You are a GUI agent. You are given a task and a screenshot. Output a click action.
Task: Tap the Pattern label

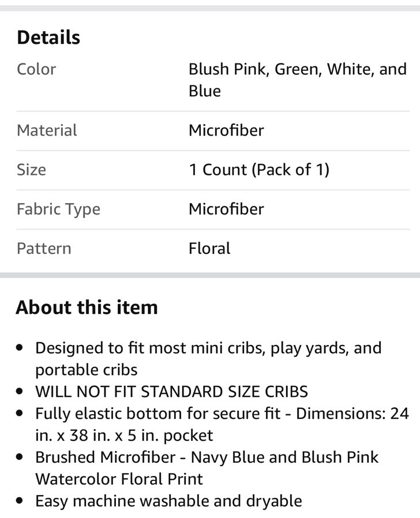(44, 249)
